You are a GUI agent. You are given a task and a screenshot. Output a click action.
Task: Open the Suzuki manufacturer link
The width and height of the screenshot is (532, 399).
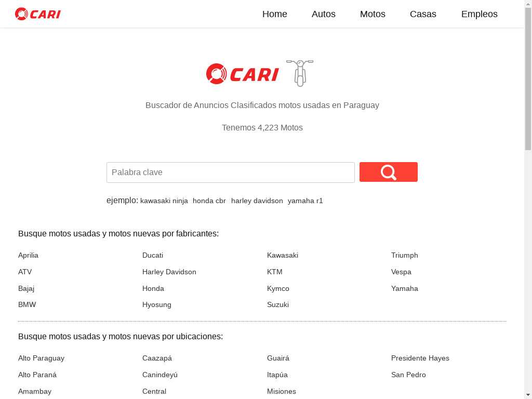coord(277,304)
